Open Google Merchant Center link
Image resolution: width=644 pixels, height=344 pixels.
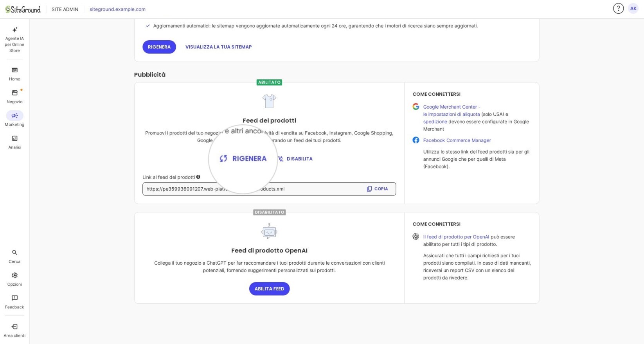(450, 107)
